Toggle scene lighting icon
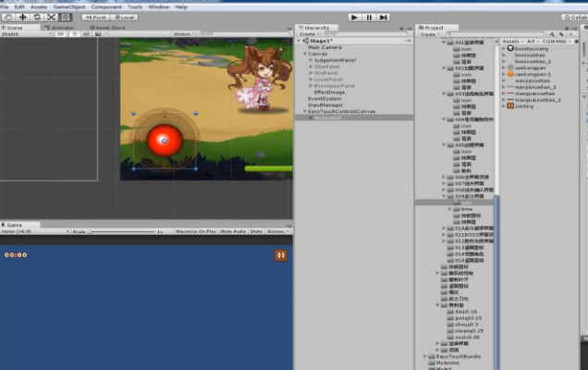The width and height of the screenshot is (588, 370). pyautogui.click(x=75, y=34)
